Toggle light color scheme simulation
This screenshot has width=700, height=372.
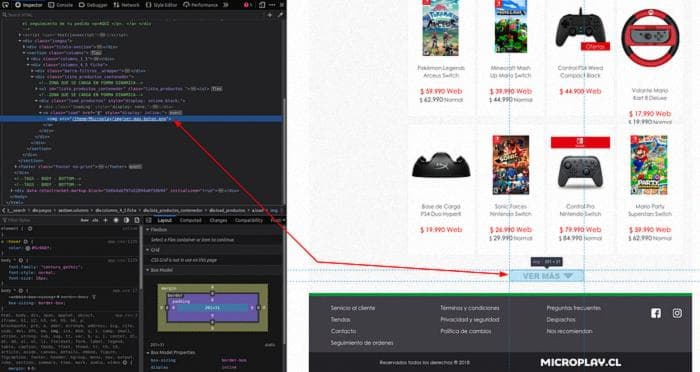[116, 220]
